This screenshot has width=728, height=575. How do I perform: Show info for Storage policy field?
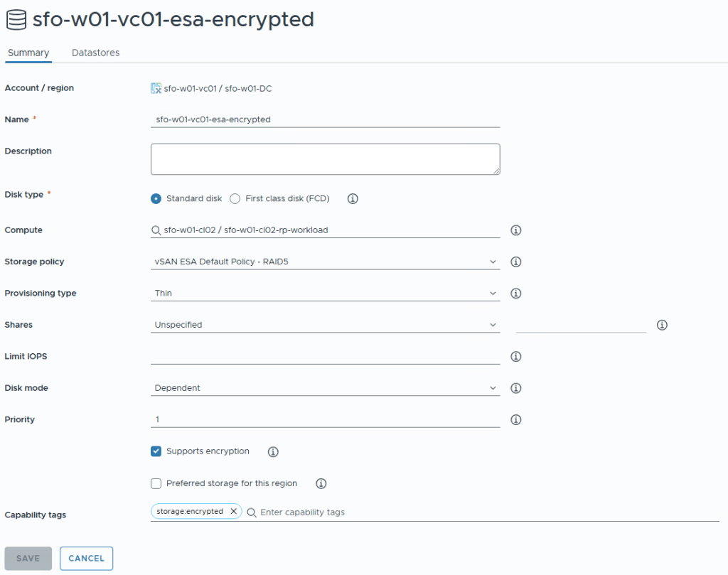(x=516, y=262)
